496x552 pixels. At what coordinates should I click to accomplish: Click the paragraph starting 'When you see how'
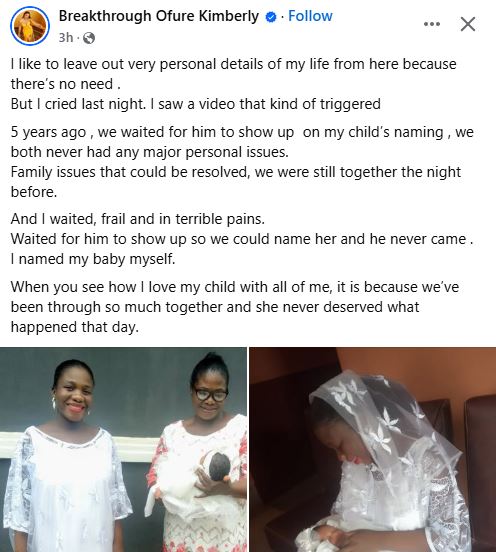coord(235,307)
